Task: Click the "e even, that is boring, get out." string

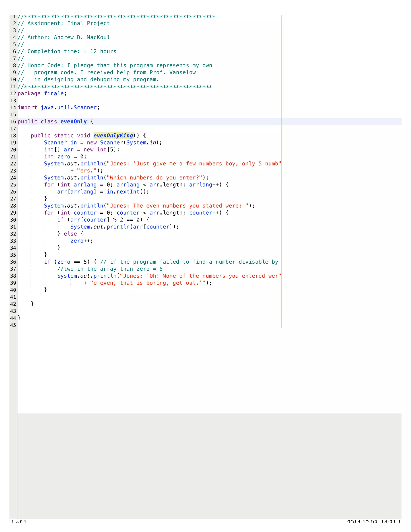Action: 148,283
